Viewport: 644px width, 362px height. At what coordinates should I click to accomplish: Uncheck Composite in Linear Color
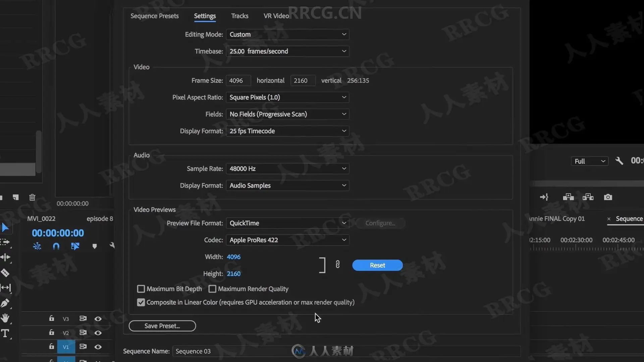(141, 302)
